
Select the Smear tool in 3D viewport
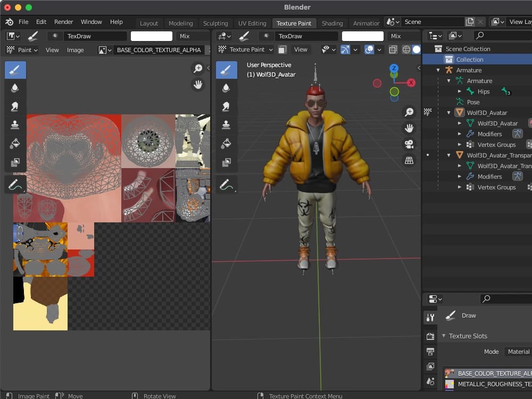pyautogui.click(x=226, y=107)
